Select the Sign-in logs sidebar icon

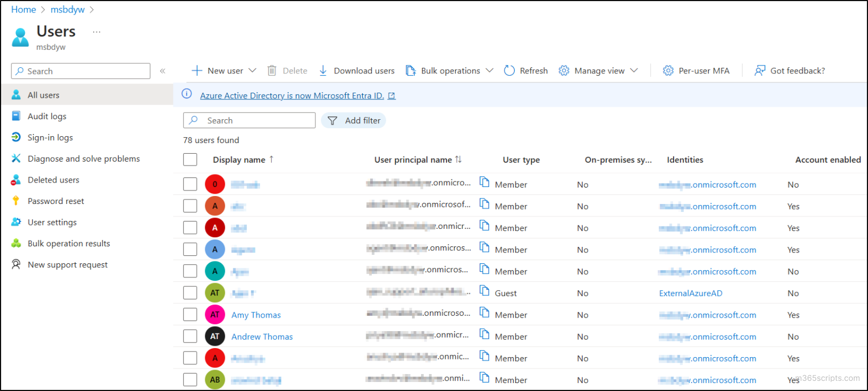[16, 137]
